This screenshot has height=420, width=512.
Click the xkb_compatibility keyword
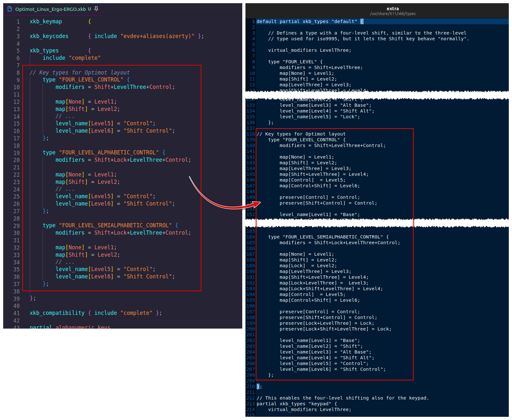point(57,313)
